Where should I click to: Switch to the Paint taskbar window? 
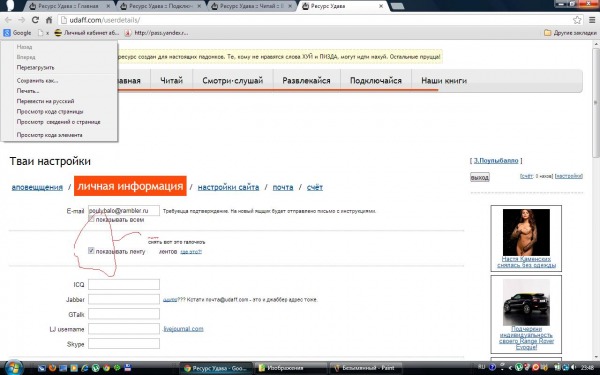pyautogui.click(x=365, y=368)
